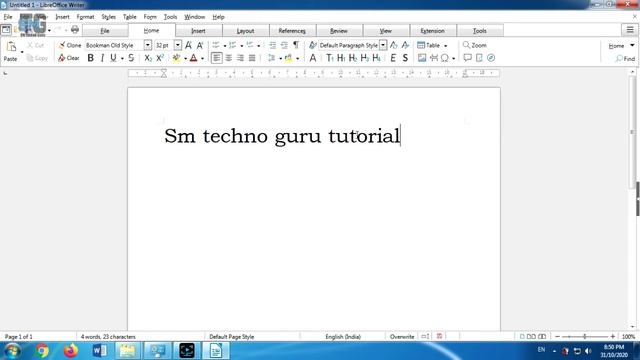
Task: Open the font size dropdown
Action: pyautogui.click(x=178, y=45)
